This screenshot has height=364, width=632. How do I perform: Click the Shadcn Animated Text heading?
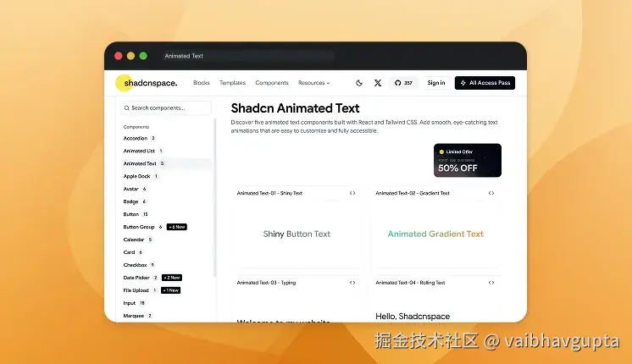(295, 108)
